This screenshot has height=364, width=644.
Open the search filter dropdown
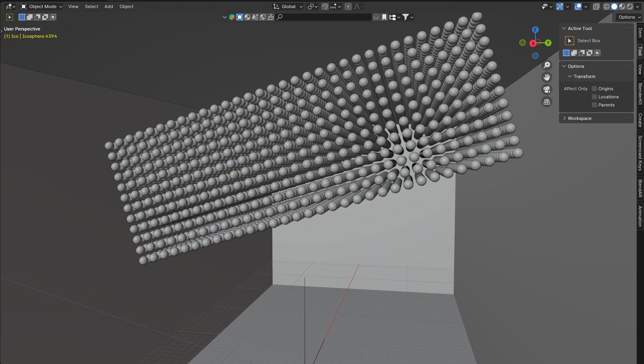point(408,17)
